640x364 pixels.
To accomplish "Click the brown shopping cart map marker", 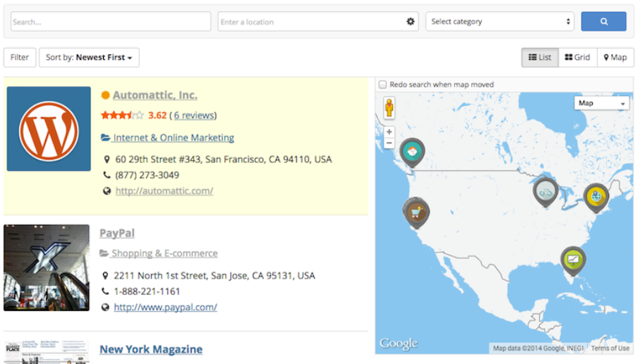I will 416,212.
